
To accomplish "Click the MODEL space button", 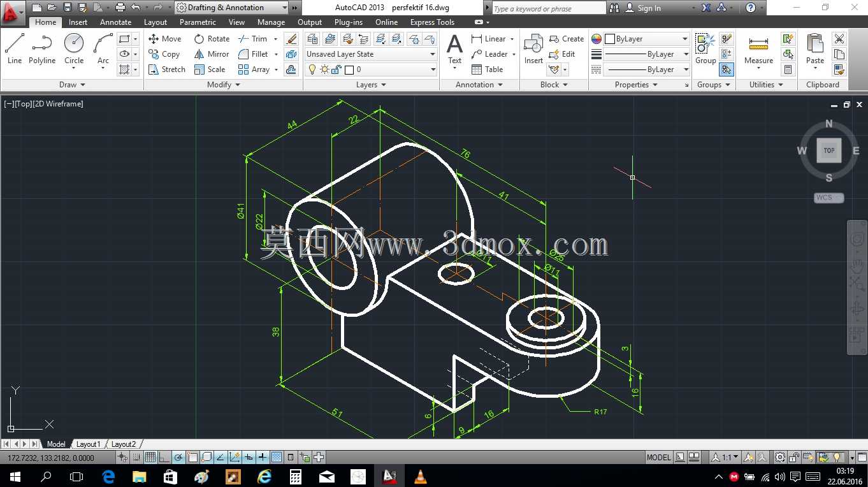I will pyautogui.click(x=658, y=457).
